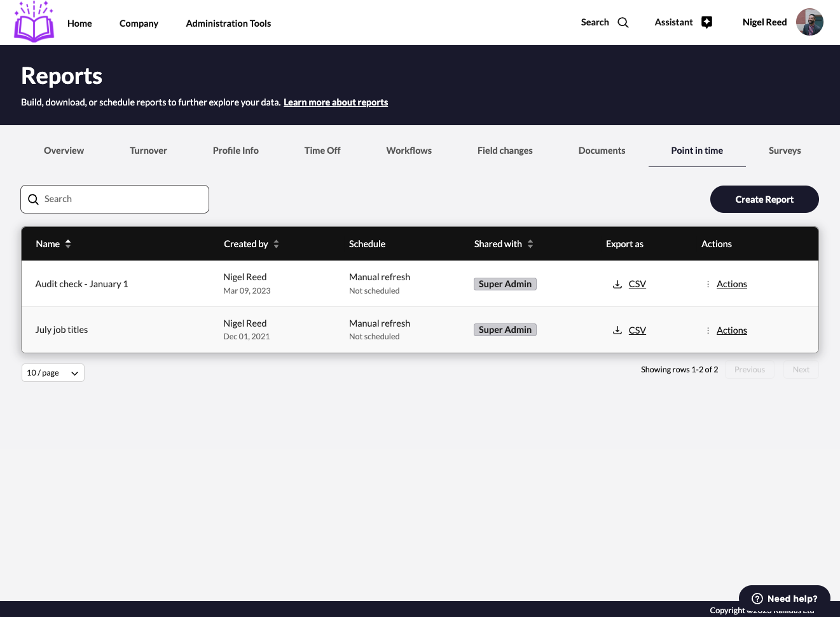Viewport: 840px width, 617px height.
Task: Switch to the Turnover tab
Action: [148, 151]
